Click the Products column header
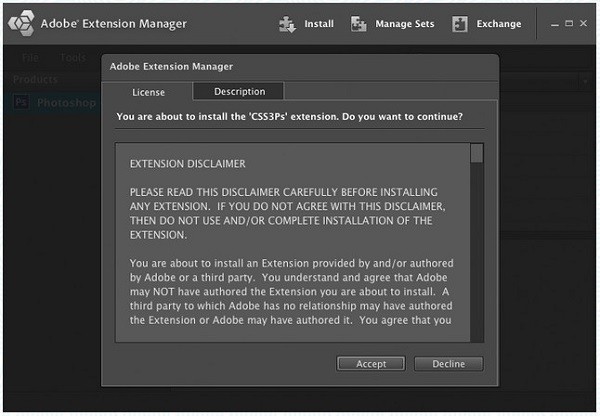This screenshot has height=416, width=600. click(35, 79)
